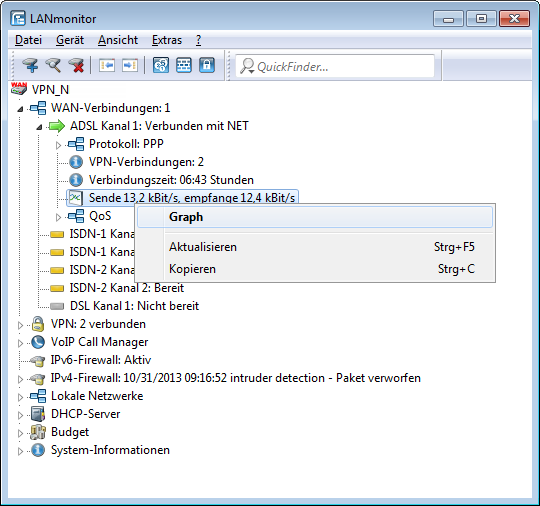Open the Datei menu

(28, 40)
